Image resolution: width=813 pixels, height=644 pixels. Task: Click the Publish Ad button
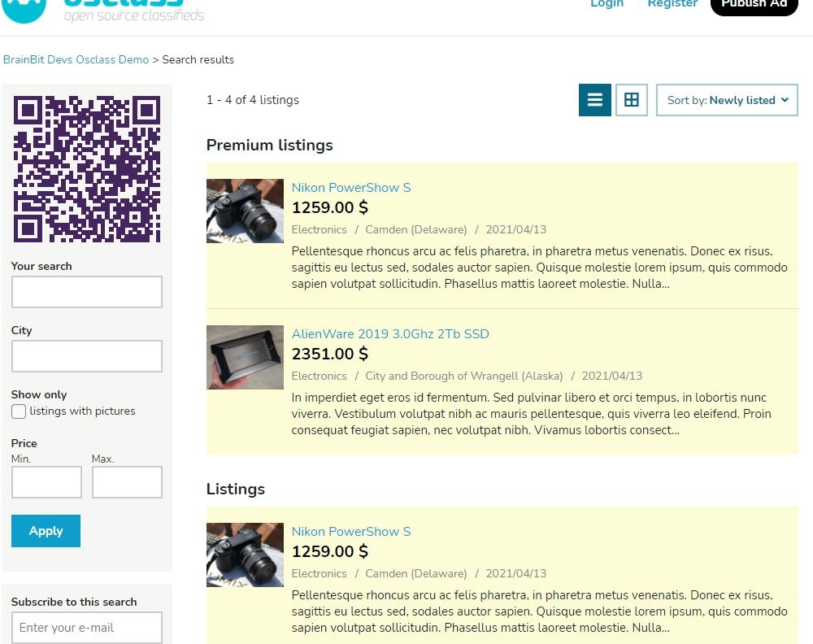[753, 4]
